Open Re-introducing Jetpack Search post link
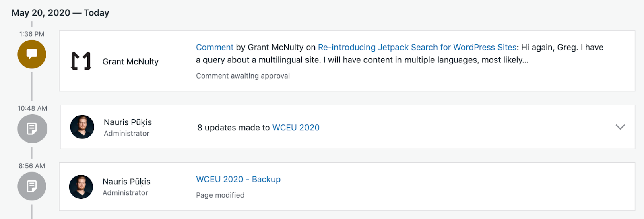 pos(417,48)
